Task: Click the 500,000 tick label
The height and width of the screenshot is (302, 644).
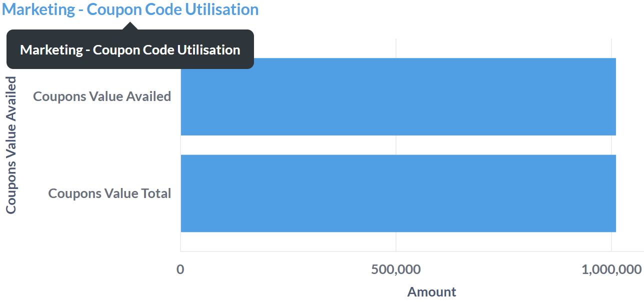Action: 396,269
